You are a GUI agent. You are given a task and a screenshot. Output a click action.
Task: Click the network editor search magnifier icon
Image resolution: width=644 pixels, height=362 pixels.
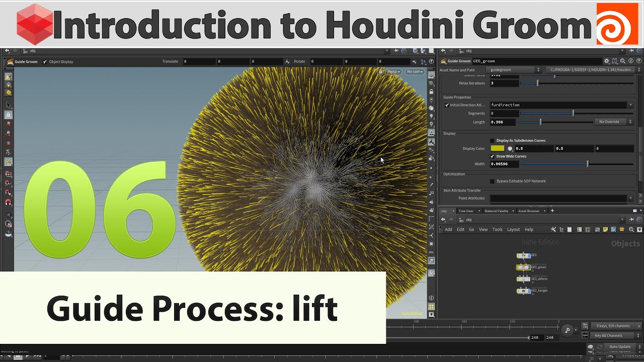point(631,229)
